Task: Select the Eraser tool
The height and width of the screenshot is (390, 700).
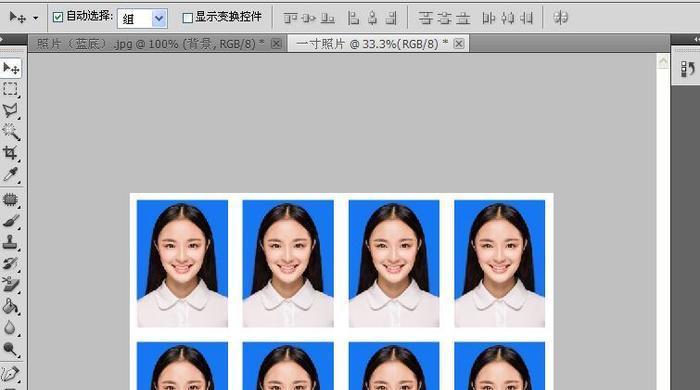Action: click(x=10, y=285)
